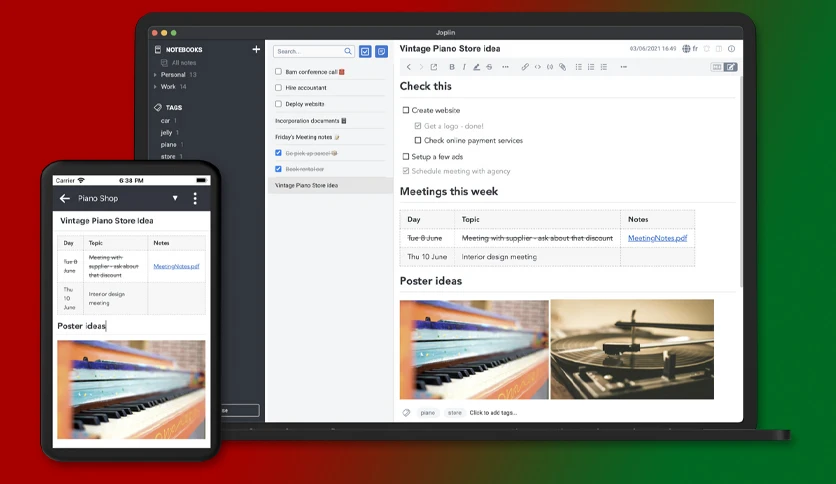The image size is (836, 484).
Task: Click 'Click to add tags...' below the note
Action: click(x=493, y=413)
